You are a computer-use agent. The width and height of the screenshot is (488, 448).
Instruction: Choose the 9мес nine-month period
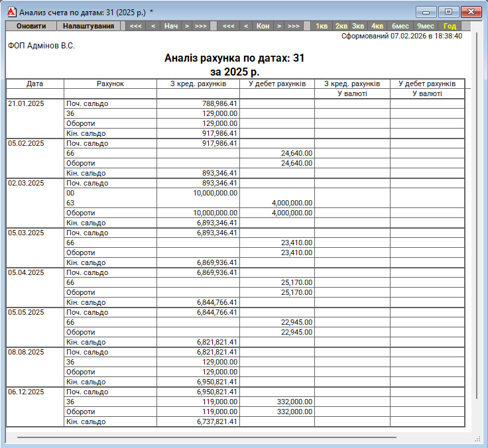pyautogui.click(x=425, y=26)
